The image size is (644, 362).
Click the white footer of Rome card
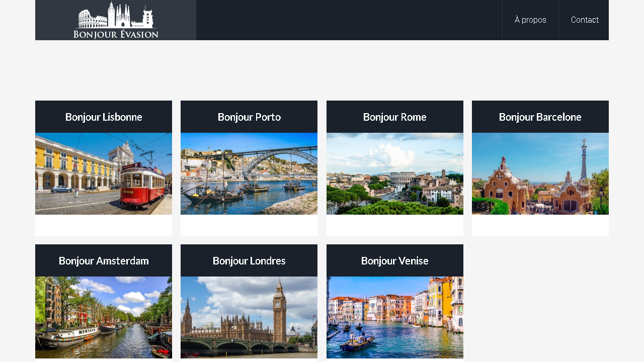[395, 225]
